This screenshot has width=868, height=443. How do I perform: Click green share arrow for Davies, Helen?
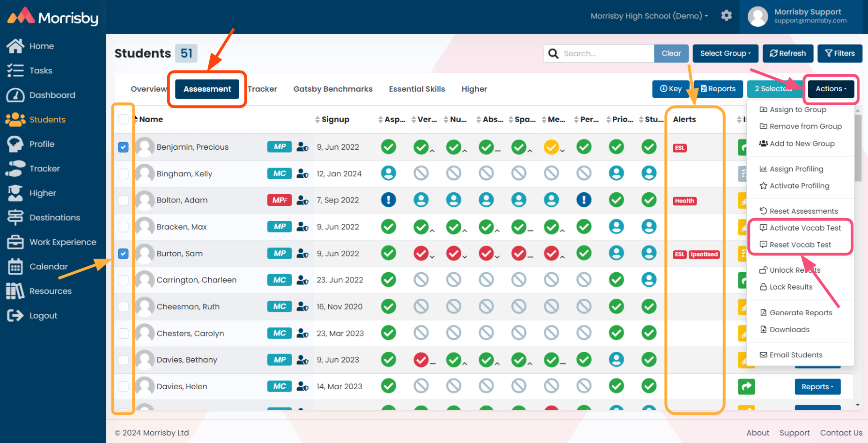click(x=746, y=386)
